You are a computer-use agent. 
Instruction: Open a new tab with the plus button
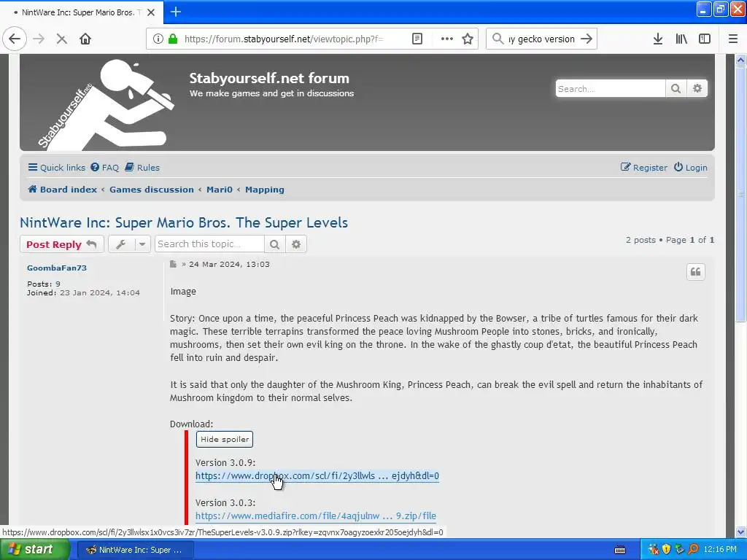(x=176, y=12)
